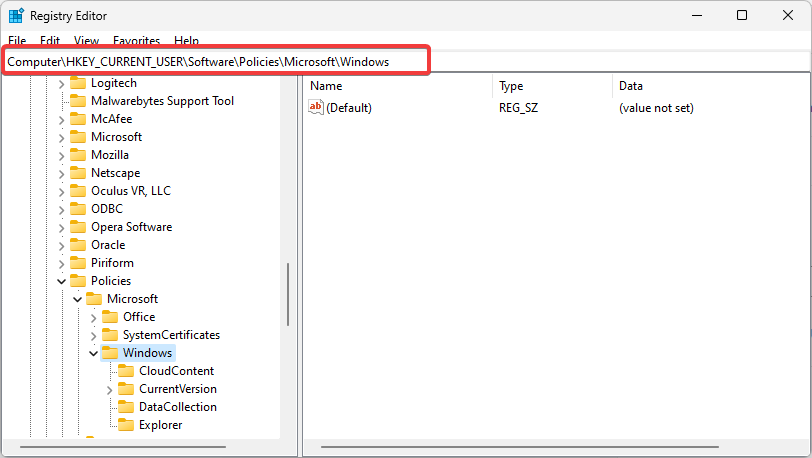Click the Registry Editor app icon
The height and width of the screenshot is (458, 812).
(x=16, y=16)
